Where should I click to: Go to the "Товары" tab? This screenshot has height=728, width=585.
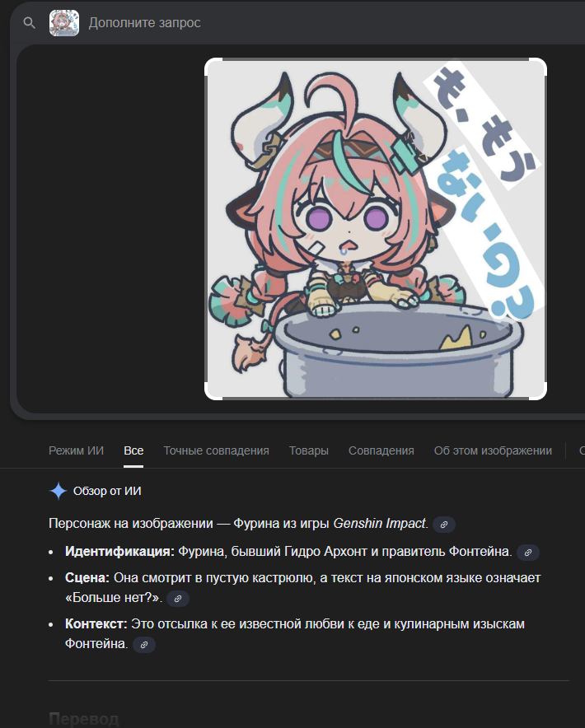click(x=308, y=450)
